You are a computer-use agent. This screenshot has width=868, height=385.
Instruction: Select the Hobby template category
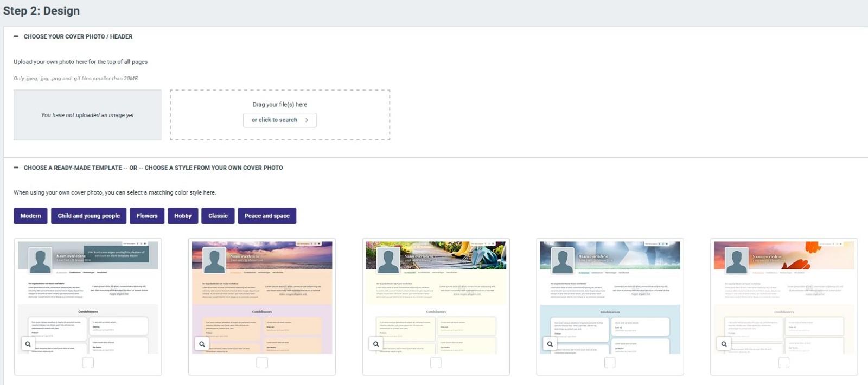coord(183,216)
